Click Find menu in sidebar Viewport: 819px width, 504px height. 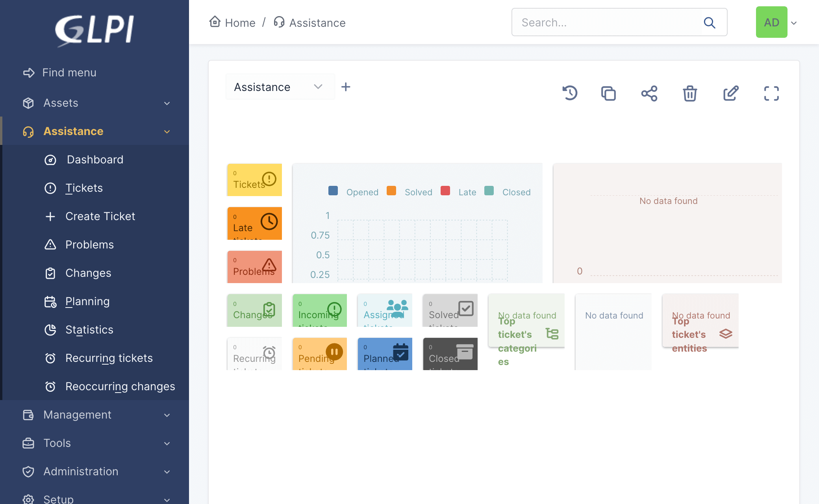coord(69,72)
